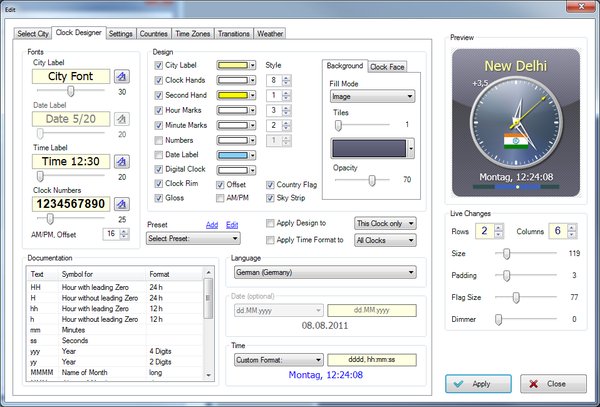Open the Clock Face tab

(389, 67)
